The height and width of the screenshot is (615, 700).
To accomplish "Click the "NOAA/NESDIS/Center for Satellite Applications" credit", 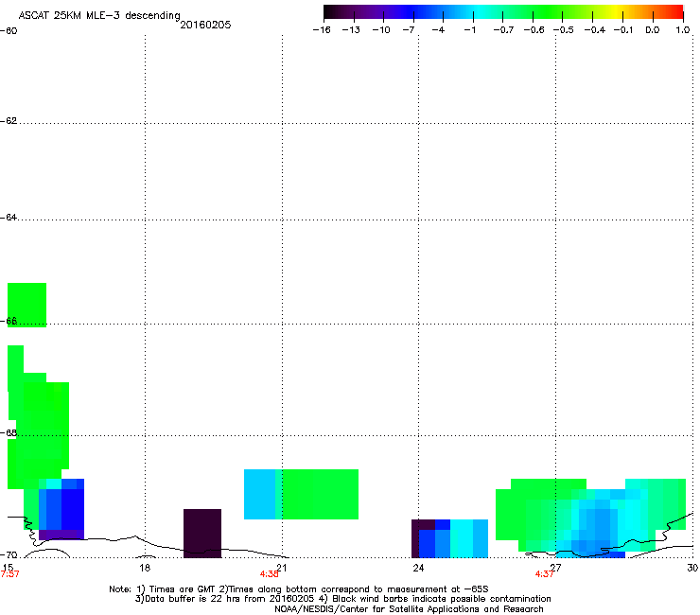I will coord(409,609).
